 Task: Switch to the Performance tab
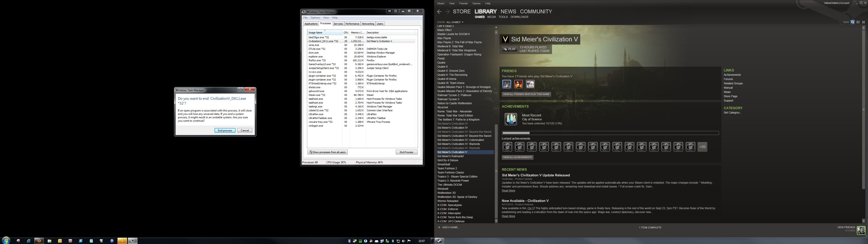click(352, 24)
